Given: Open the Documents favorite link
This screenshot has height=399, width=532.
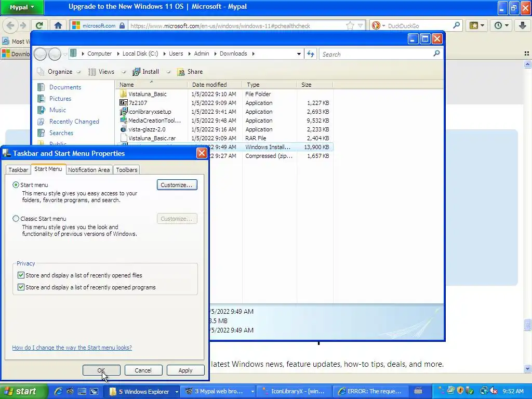Looking at the screenshot, I should [x=65, y=87].
